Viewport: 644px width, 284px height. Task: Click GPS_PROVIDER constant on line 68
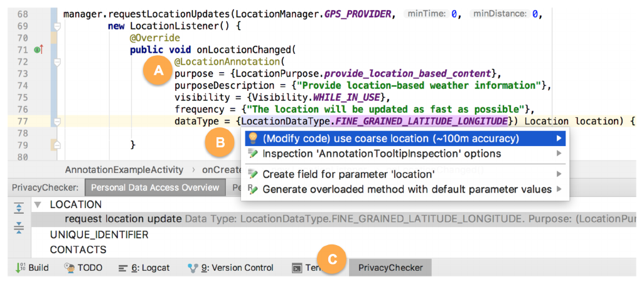(358, 14)
